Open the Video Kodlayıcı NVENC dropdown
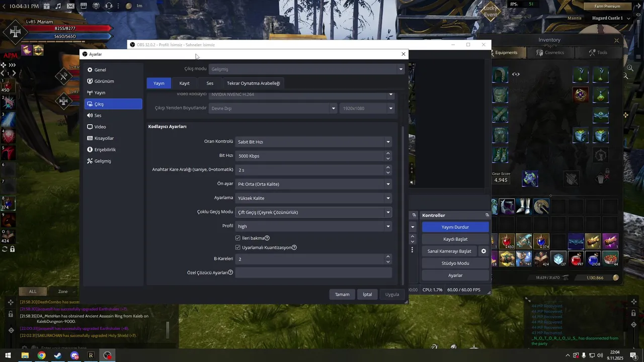Image resolution: width=644 pixels, height=362 pixels. (x=301, y=95)
